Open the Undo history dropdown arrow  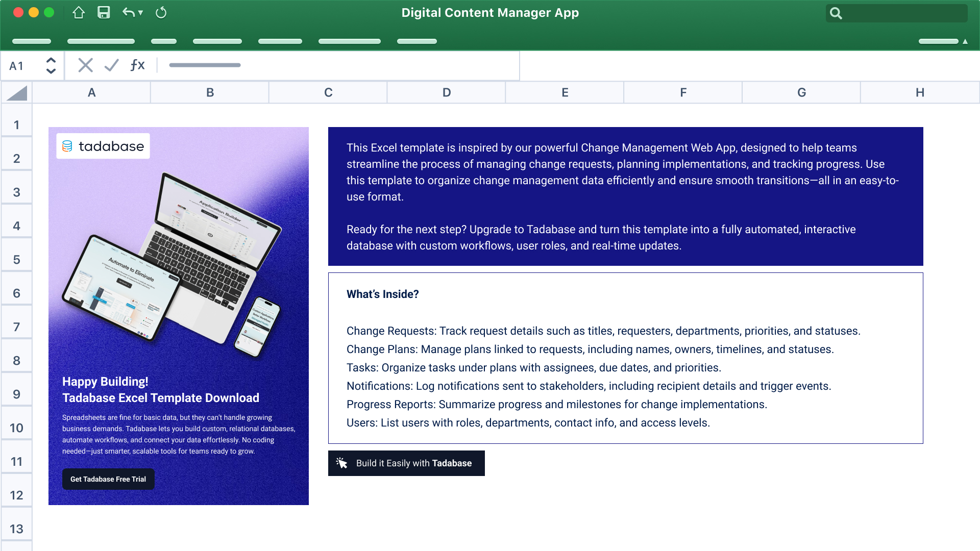140,13
